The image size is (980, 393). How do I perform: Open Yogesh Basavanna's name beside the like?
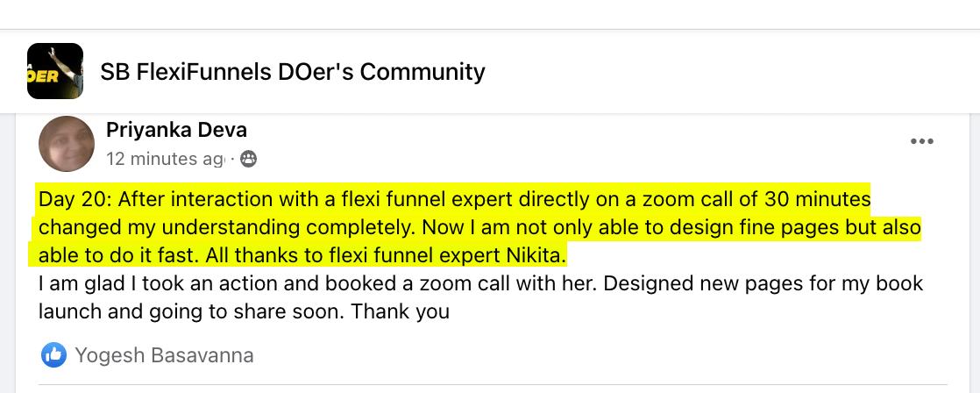(x=164, y=355)
